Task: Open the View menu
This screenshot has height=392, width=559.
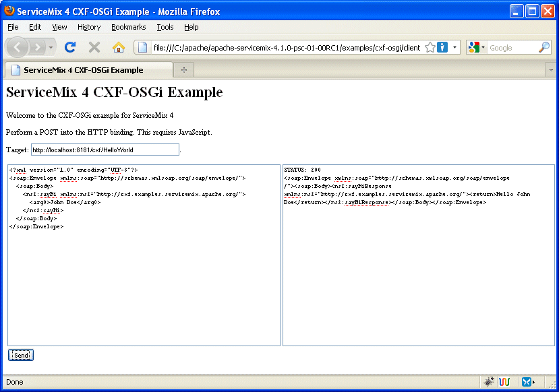Action: pyautogui.click(x=59, y=27)
